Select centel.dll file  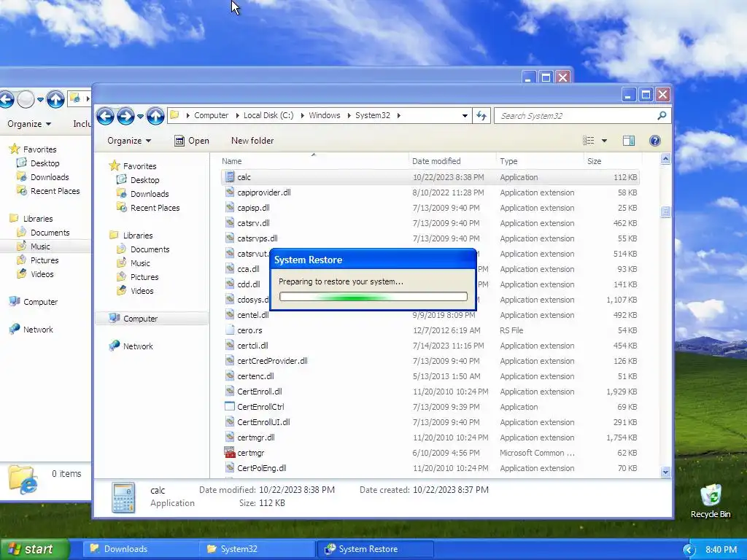253,315
